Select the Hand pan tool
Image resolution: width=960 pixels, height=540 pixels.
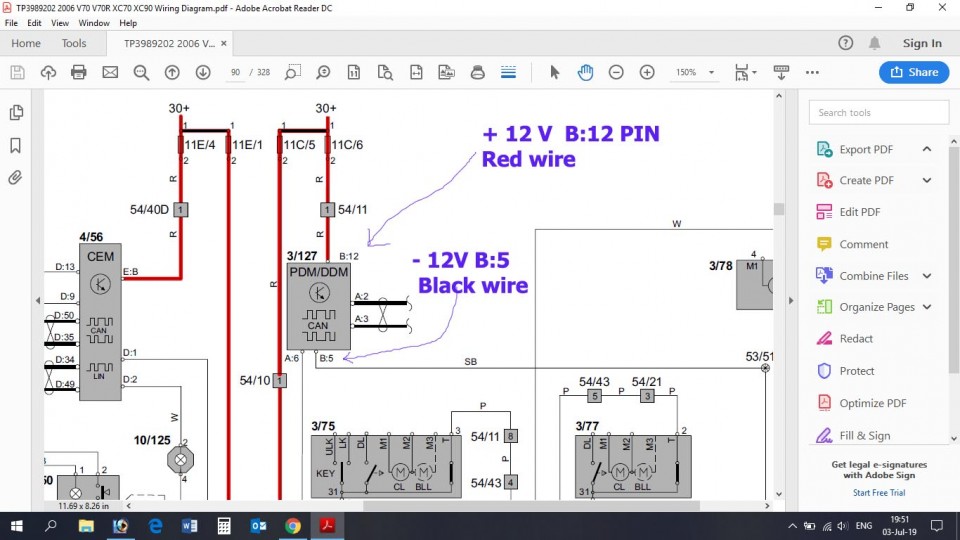[585, 72]
